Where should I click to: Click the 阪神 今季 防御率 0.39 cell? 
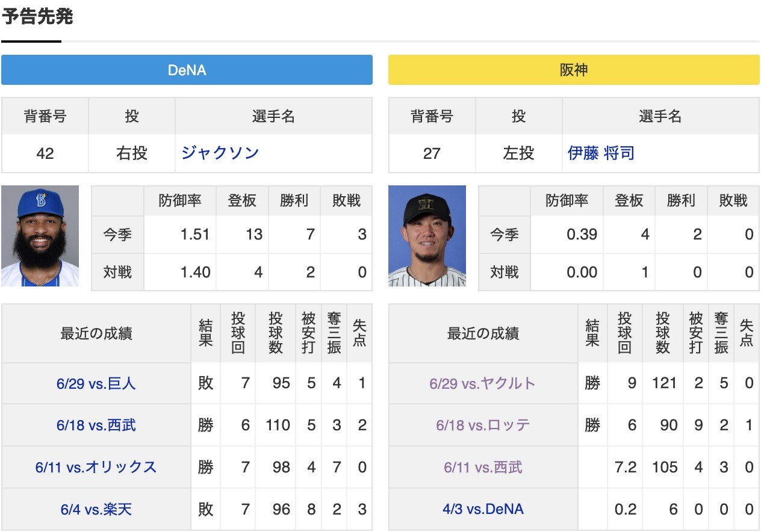coord(567,235)
